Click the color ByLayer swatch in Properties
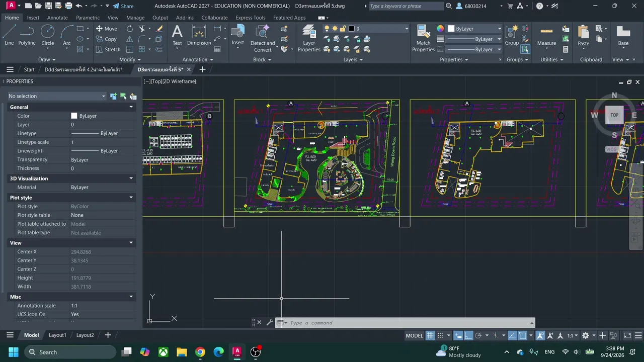The width and height of the screenshot is (644, 362). [74, 116]
